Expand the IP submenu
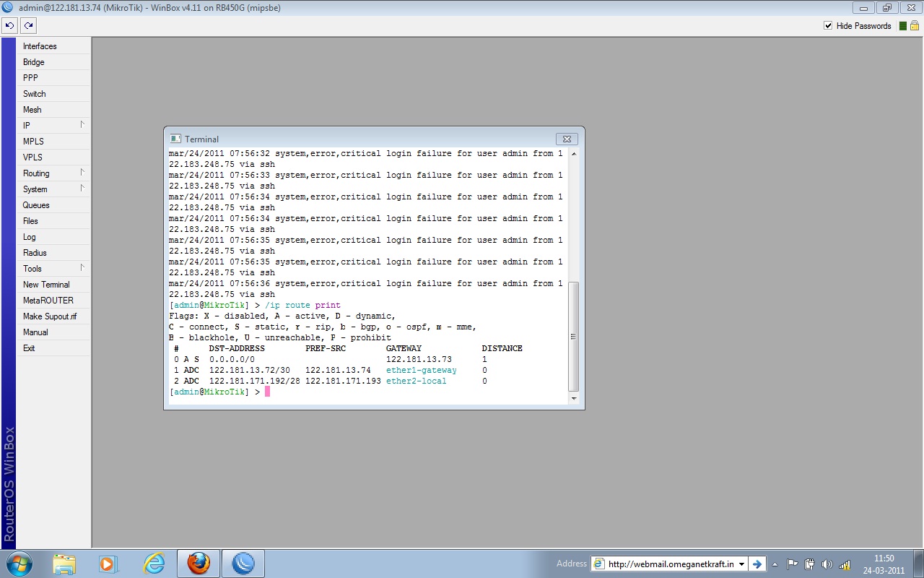924x578 pixels. [x=54, y=126]
